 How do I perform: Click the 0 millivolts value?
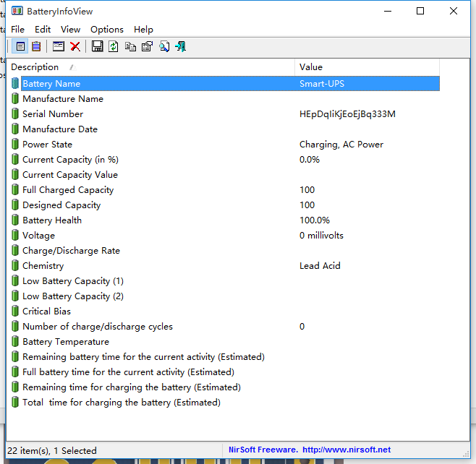click(x=321, y=236)
